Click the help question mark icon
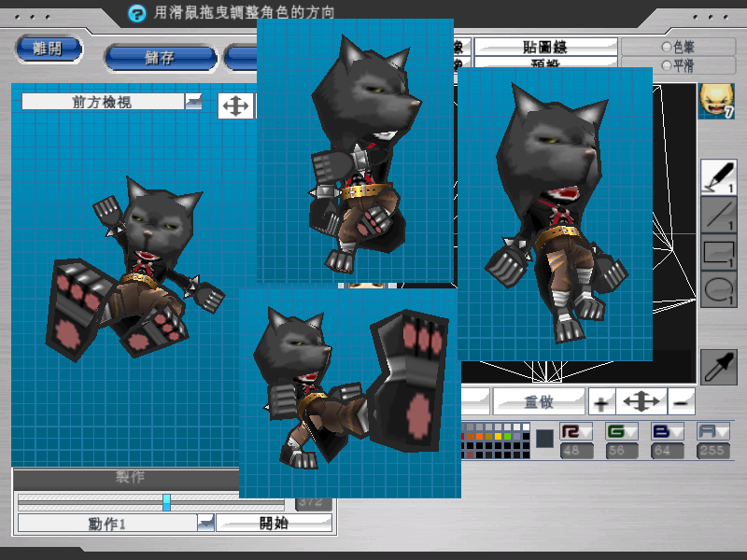 click(137, 13)
